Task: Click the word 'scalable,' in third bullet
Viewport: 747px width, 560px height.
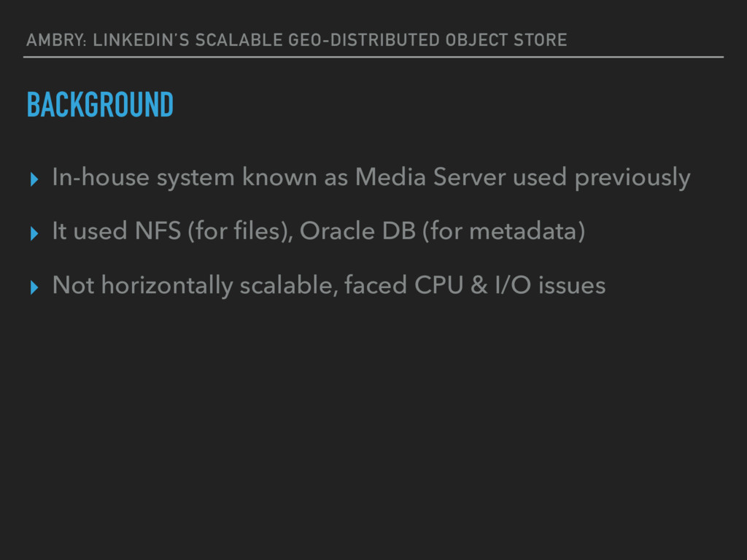Action: 289,285
